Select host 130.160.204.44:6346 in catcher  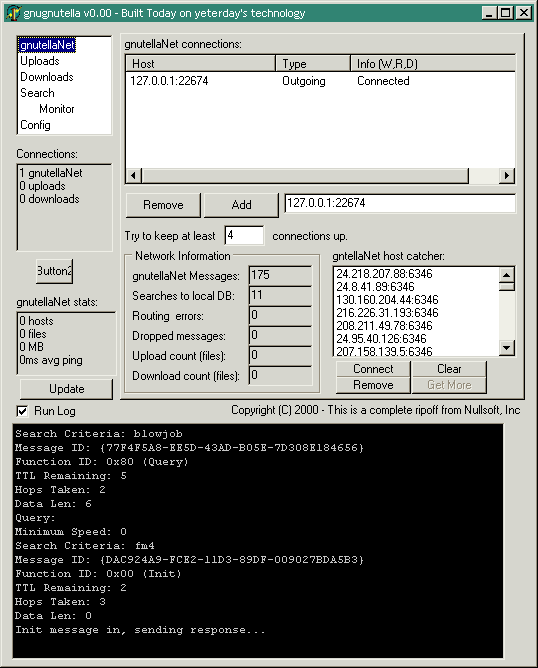pyautogui.click(x=387, y=300)
